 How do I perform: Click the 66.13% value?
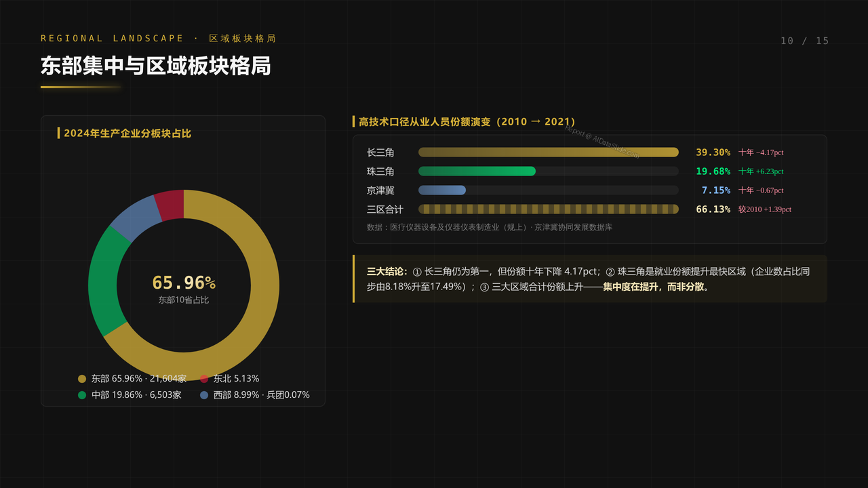coord(713,209)
